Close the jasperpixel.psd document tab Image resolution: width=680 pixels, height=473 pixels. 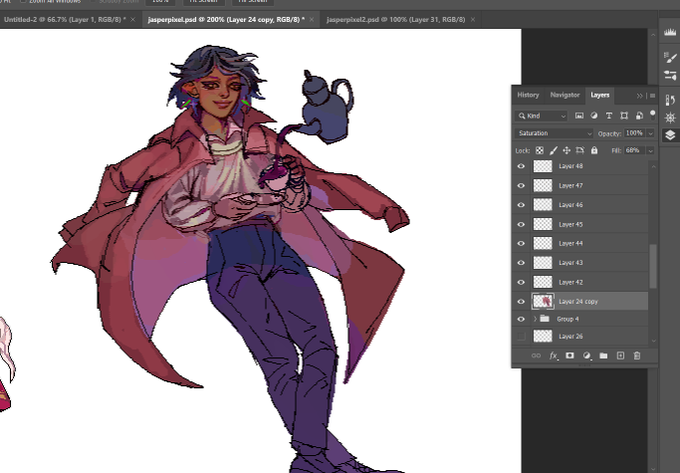[312, 20]
